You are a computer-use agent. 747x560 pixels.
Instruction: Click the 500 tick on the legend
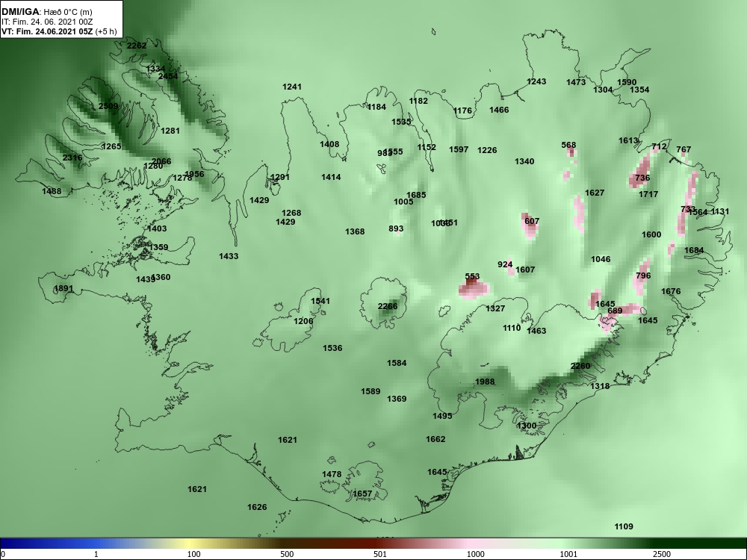287,554
